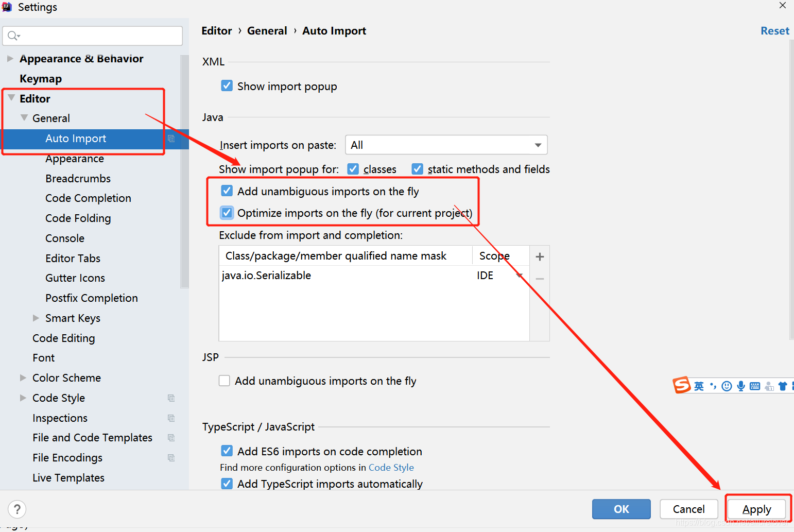
Task: Click the emoji smiley icon in IME toolbar
Action: tap(727, 386)
